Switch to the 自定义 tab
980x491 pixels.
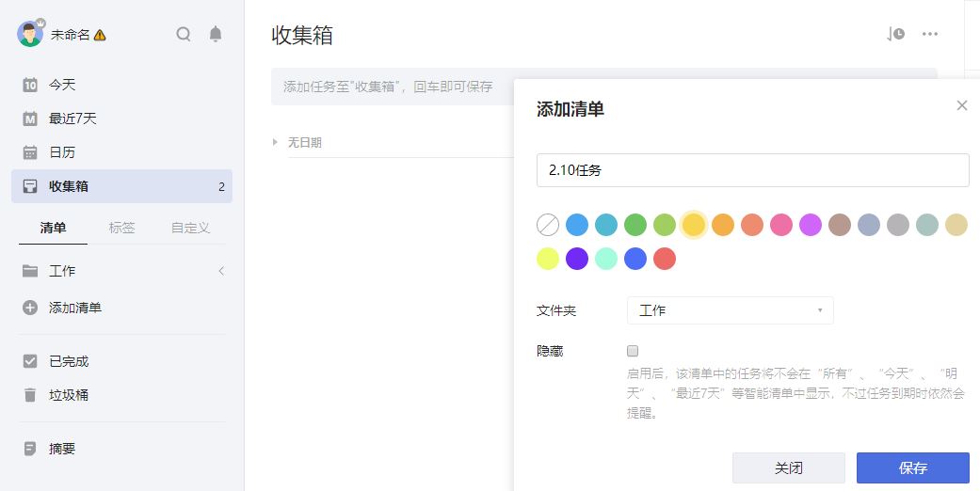(x=190, y=228)
